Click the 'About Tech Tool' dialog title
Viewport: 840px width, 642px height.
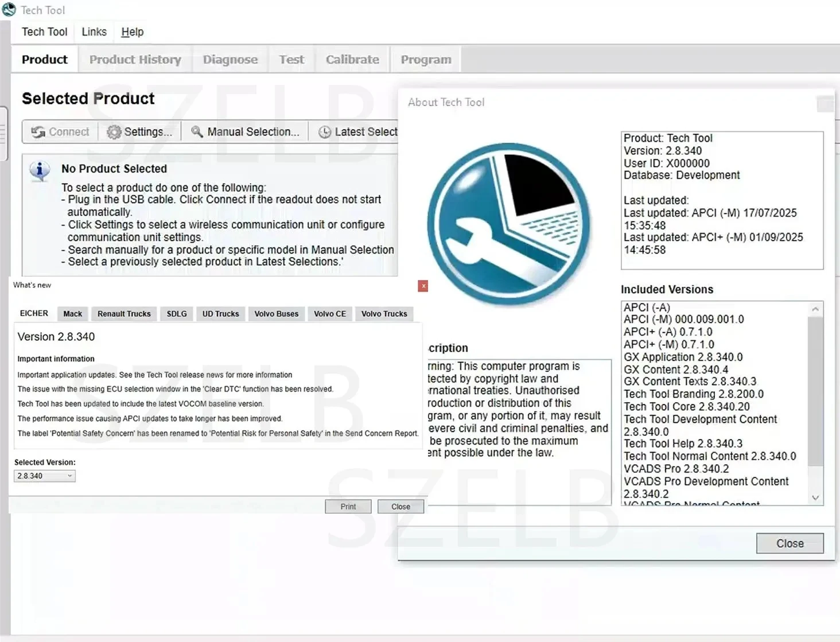coord(446,102)
